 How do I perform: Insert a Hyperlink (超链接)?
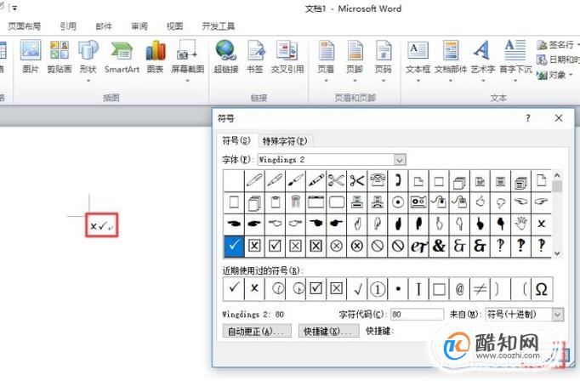(225, 57)
